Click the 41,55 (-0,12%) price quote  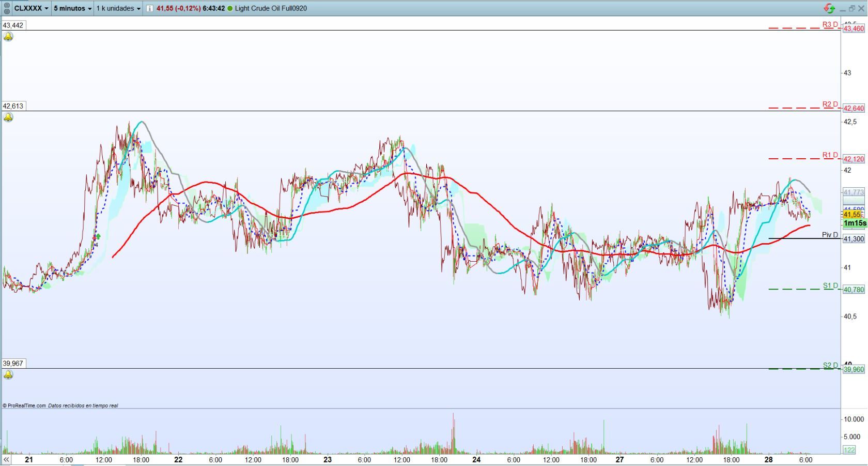tap(178, 8)
